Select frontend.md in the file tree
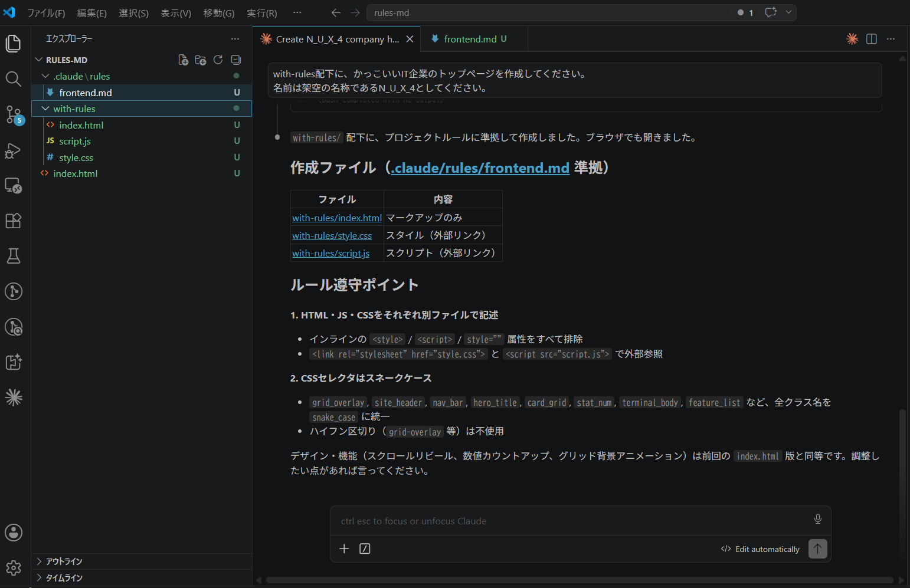The image size is (910, 588). coord(142,93)
